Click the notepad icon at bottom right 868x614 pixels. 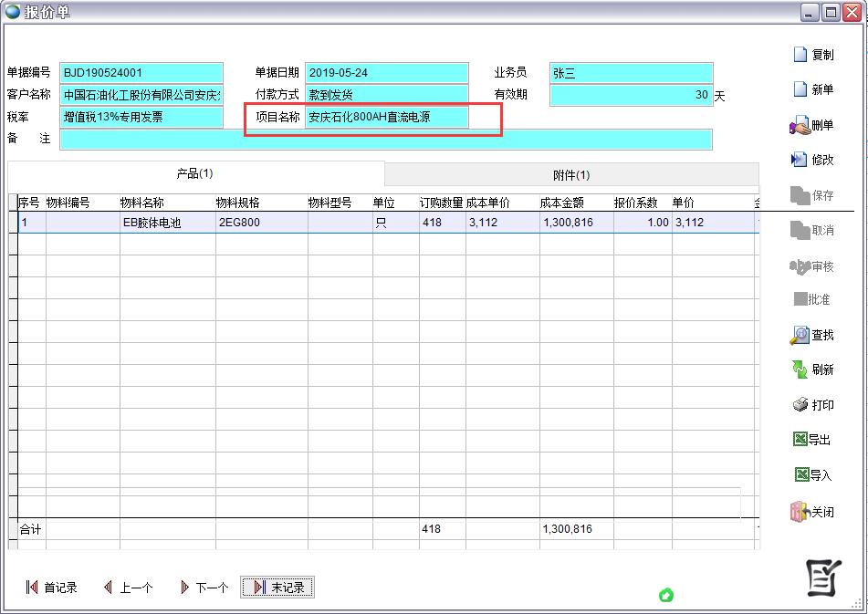point(822,576)
